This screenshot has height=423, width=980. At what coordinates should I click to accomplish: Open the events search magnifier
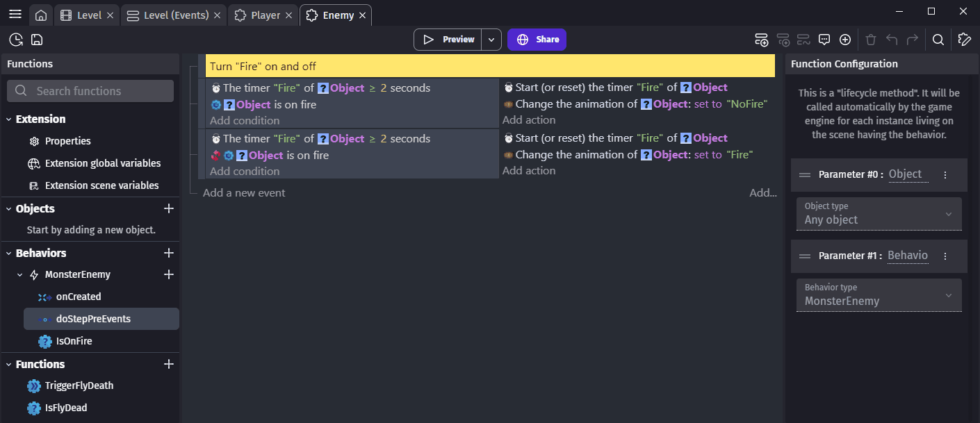click(x=938, y=40)
